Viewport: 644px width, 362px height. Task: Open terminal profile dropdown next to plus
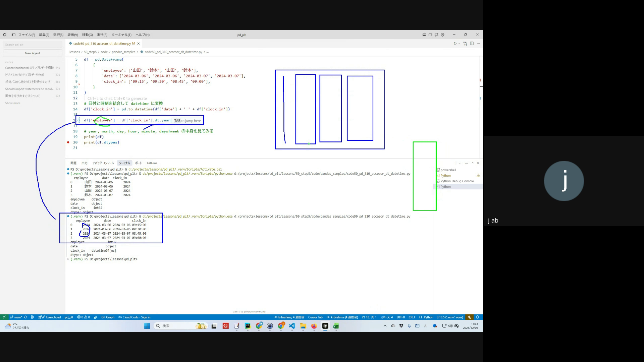pyautogui.click(x=460, y=163)
